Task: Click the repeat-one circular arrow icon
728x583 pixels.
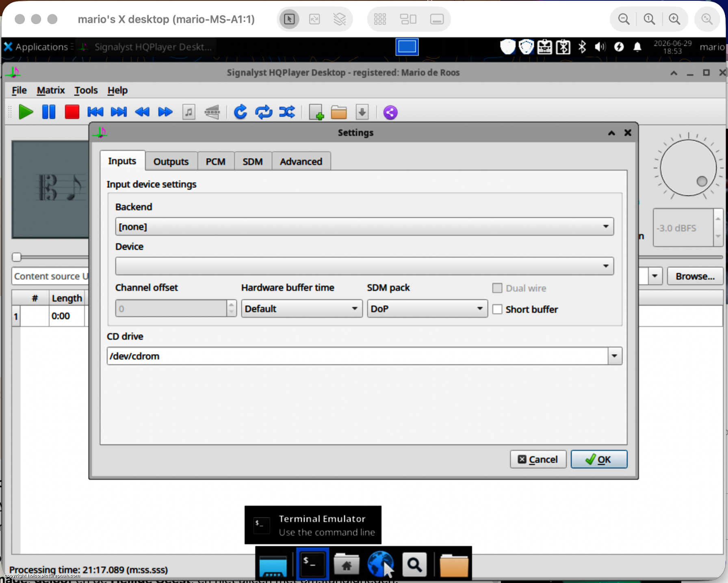Action: [x=240, y=112]
